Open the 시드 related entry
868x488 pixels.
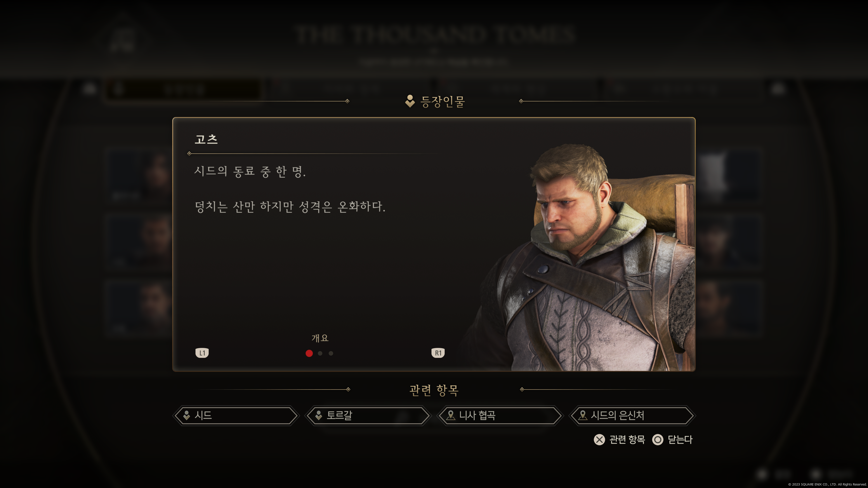tap(236, 416)
